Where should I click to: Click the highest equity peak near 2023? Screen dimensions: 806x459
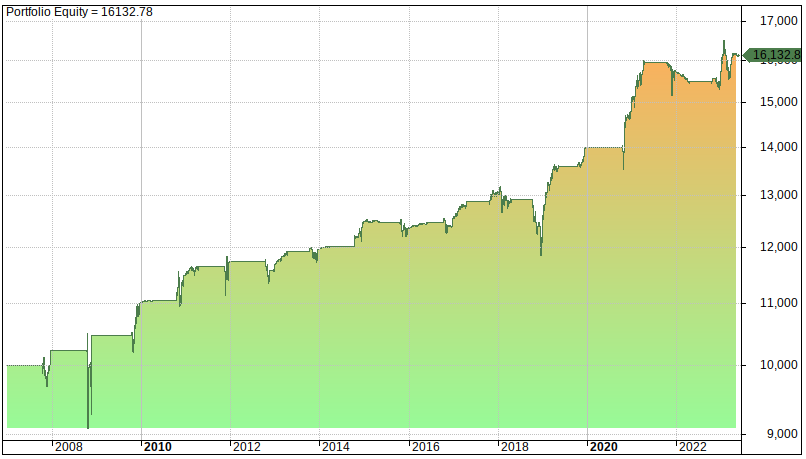point(724,42)
